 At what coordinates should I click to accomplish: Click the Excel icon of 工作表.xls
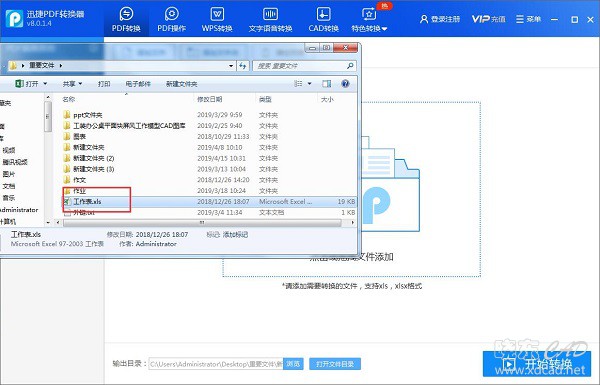tap(67, 202)
